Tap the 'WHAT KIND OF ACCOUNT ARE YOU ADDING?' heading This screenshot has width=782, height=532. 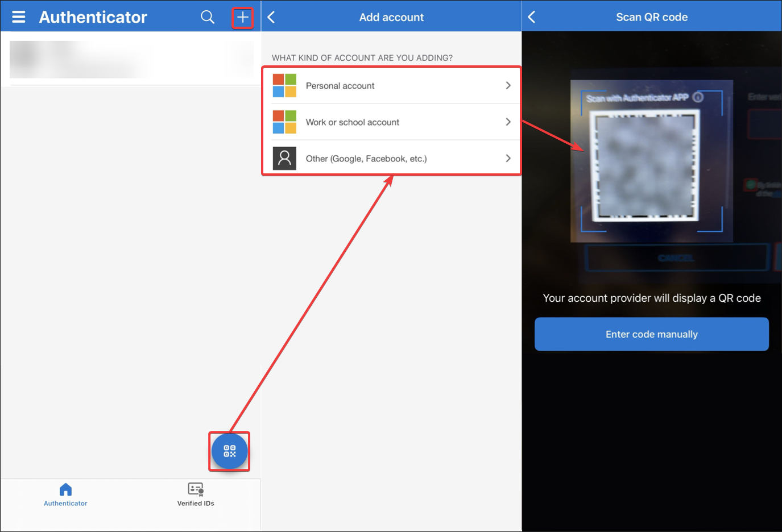click(362, 58)
